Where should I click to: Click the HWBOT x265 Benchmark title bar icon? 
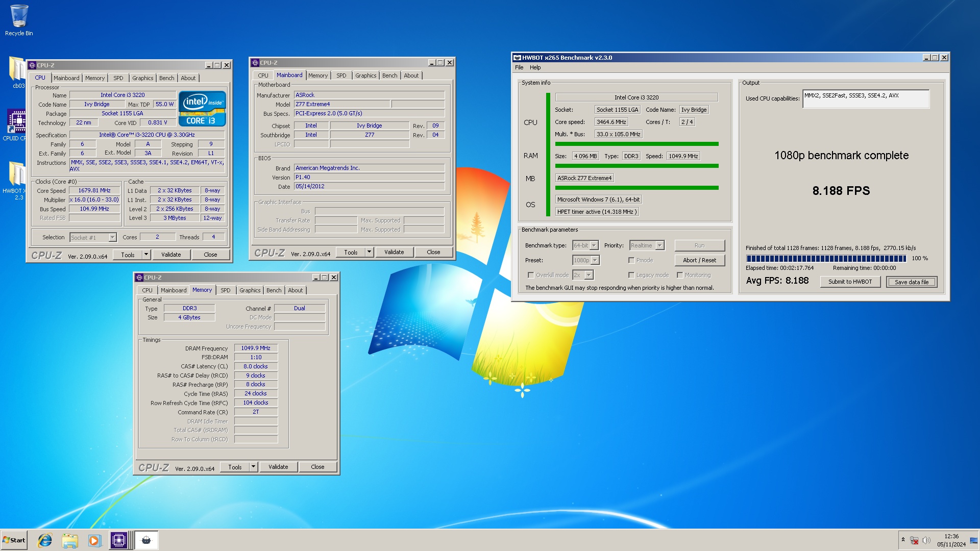click(x=517, y=58)
